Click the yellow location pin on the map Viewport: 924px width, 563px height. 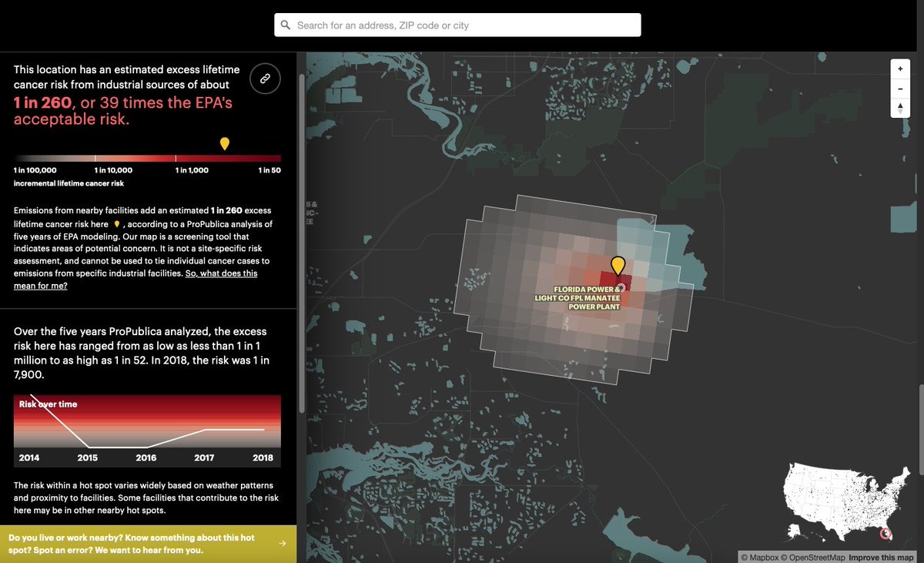click(x=618, y=266)
